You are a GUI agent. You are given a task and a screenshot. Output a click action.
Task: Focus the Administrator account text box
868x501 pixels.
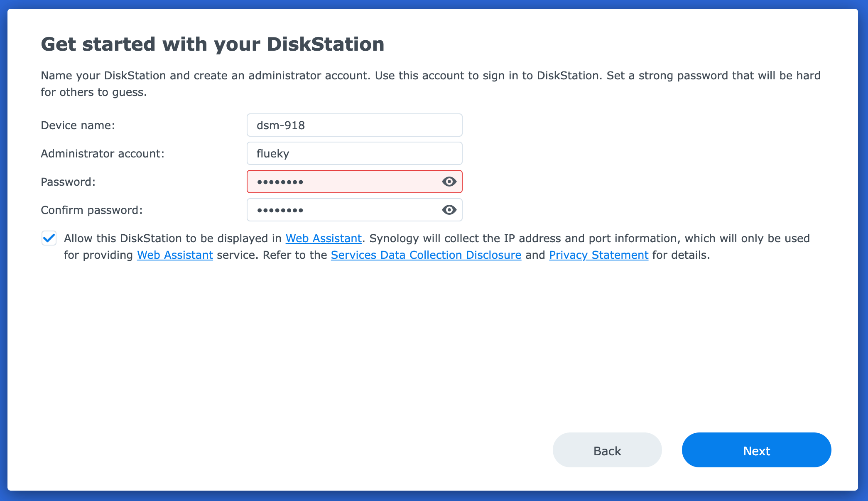(x=354, y=153)
